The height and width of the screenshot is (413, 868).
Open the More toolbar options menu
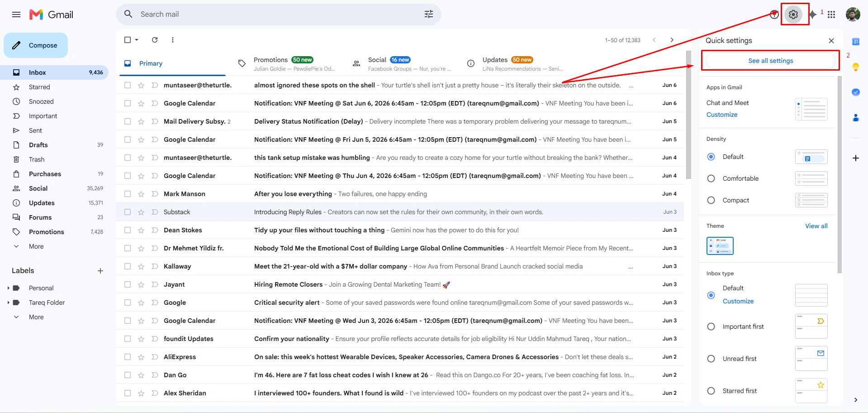173,40
